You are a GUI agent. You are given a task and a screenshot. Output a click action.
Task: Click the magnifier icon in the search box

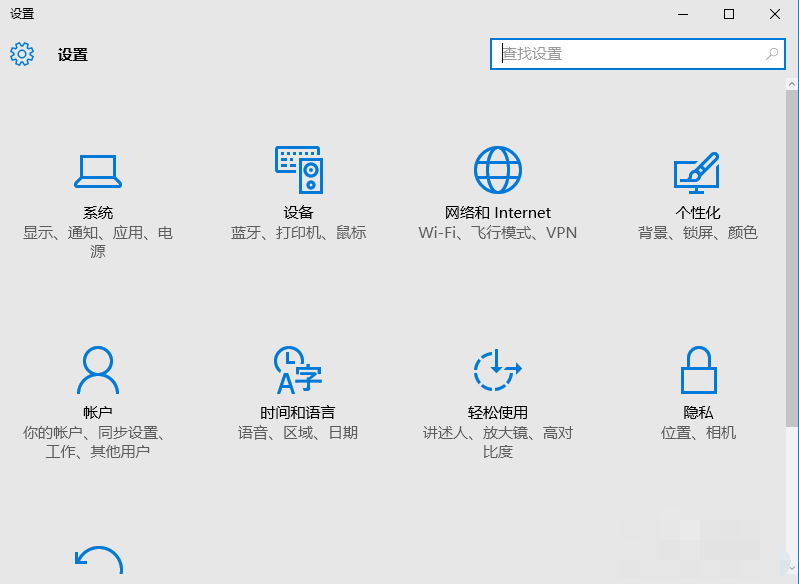[772, 54]
